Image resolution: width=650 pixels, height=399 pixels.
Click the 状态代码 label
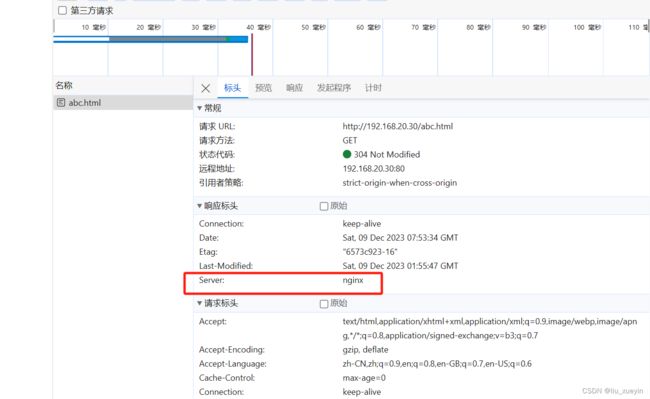click(217, 155)
